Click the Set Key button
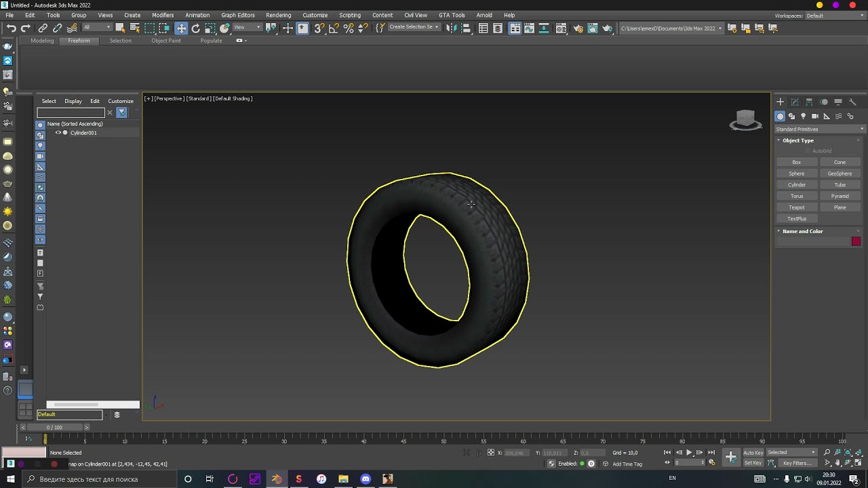 [x=753, y=463]
